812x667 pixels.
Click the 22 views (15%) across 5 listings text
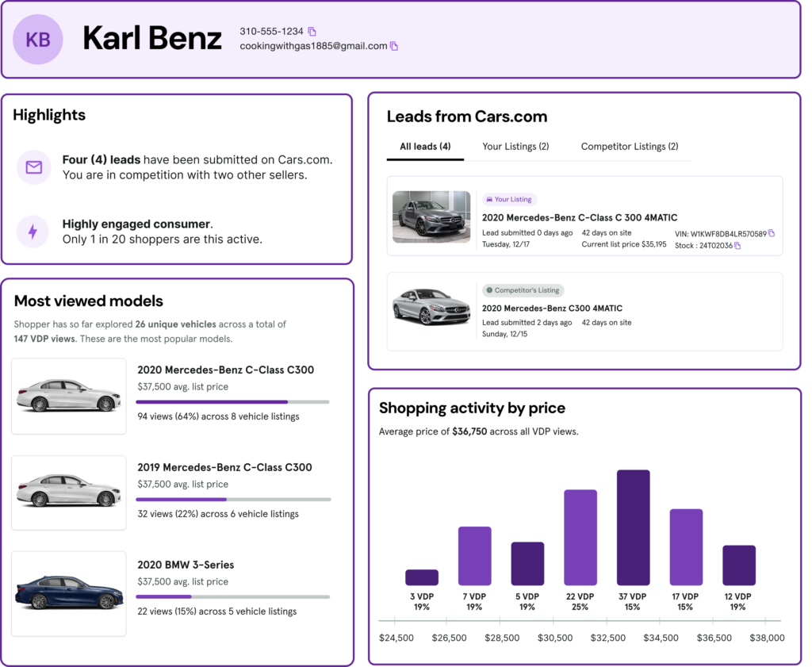(x=217, y=611)
